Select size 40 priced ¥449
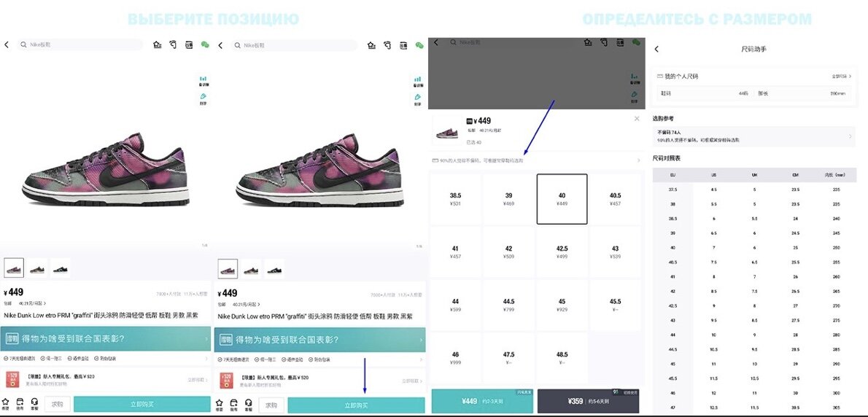This screenshot has height=417, width=868. [x=562, y=199]
